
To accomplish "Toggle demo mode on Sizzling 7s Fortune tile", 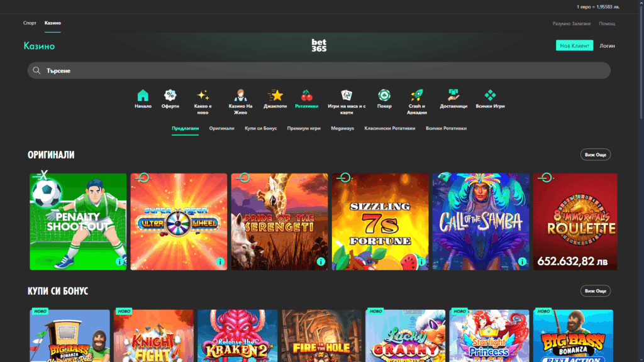I will pyautogui.click(x=343, y=178).
